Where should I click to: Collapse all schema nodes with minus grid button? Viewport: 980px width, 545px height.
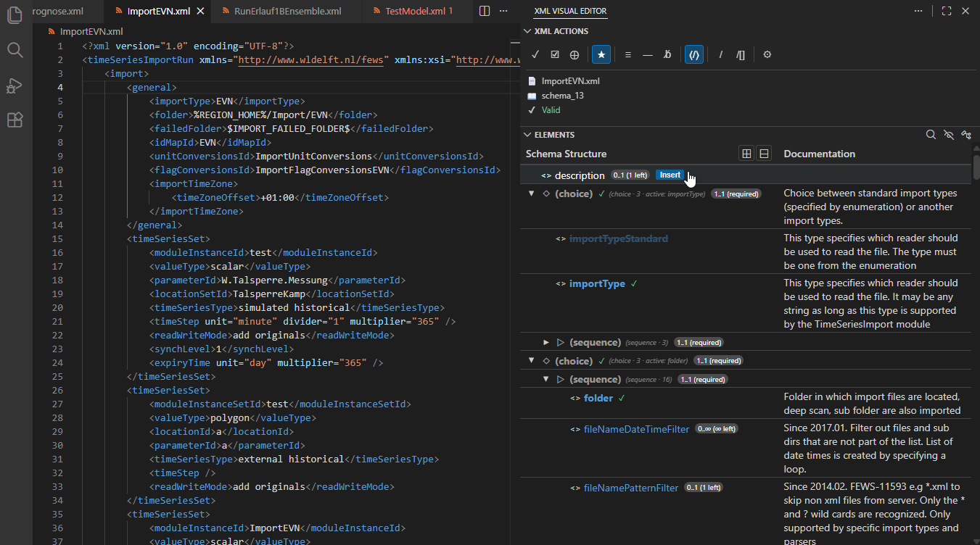(x=764, y=154)
